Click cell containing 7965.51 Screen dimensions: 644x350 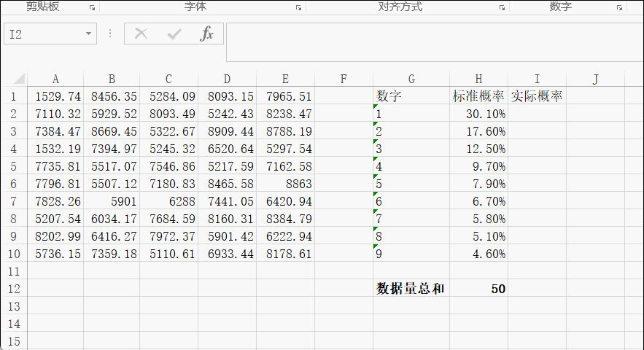(285, 96)
